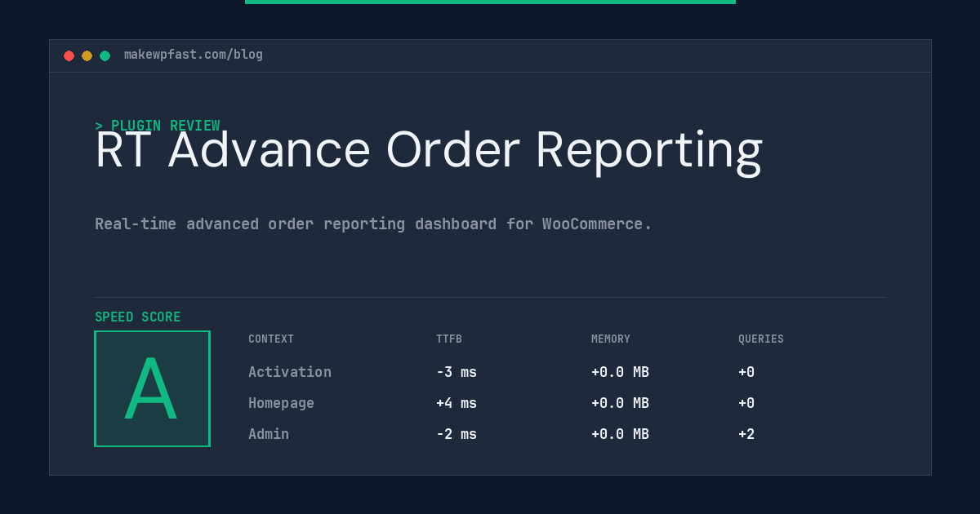
Task: Click the yellow minimize dot
Action: click(87, 55)
